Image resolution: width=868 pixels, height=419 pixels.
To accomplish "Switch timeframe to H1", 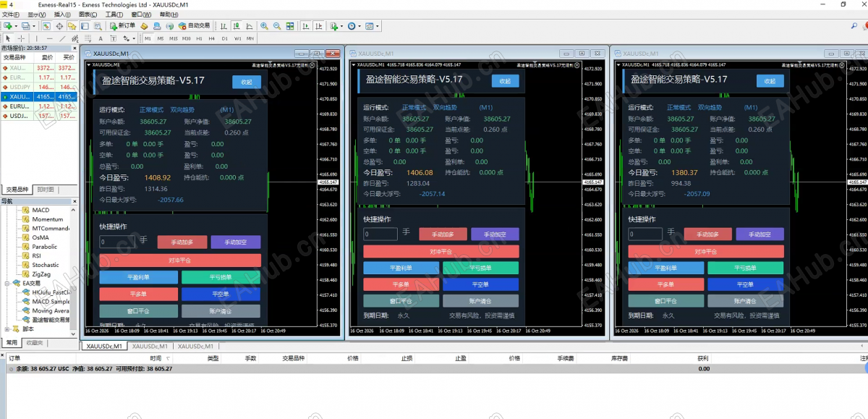I will coord(199,38).
